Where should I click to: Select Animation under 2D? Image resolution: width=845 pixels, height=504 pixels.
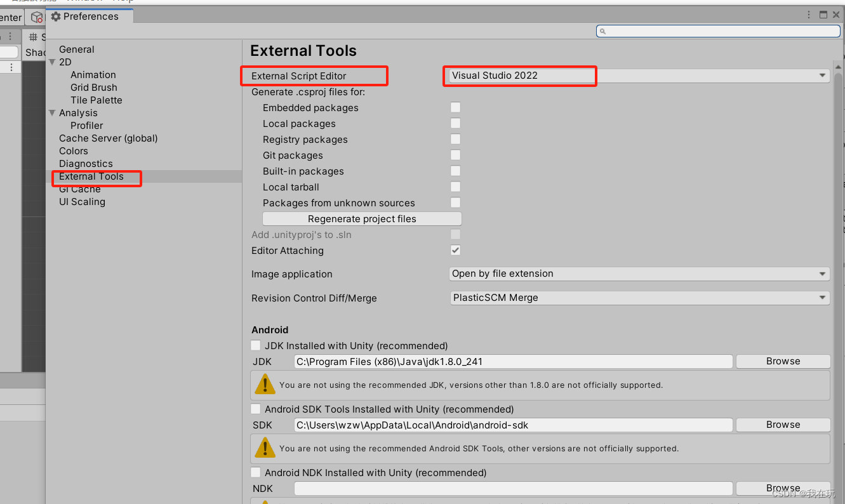coord(93,75)
